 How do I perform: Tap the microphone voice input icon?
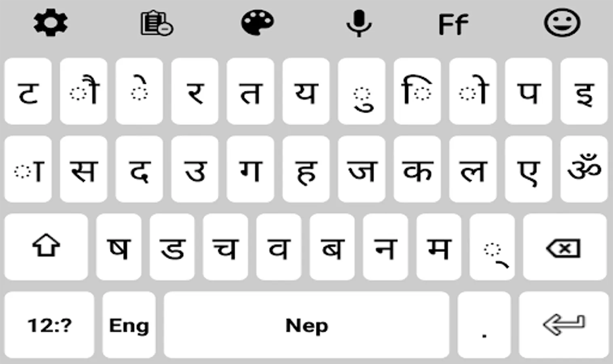(359, 23)
